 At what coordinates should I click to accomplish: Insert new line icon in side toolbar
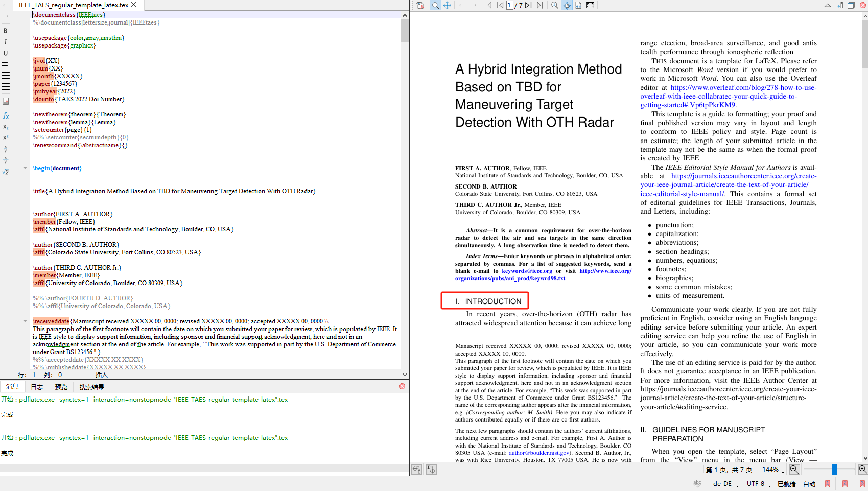6,101
